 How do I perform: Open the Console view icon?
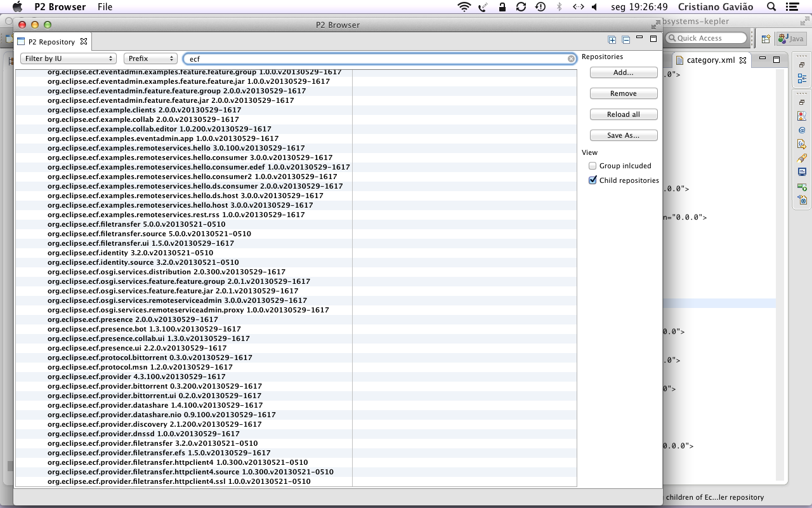pyautogui.click(x=802, y=172)
